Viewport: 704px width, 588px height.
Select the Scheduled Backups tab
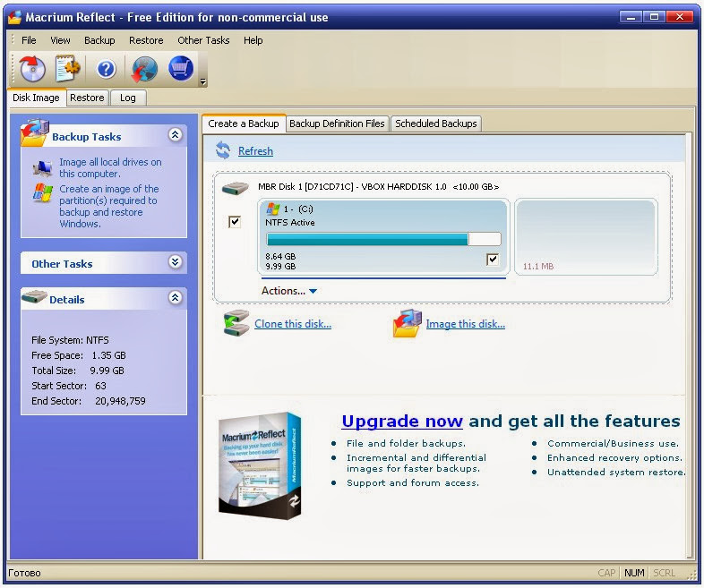436,124
